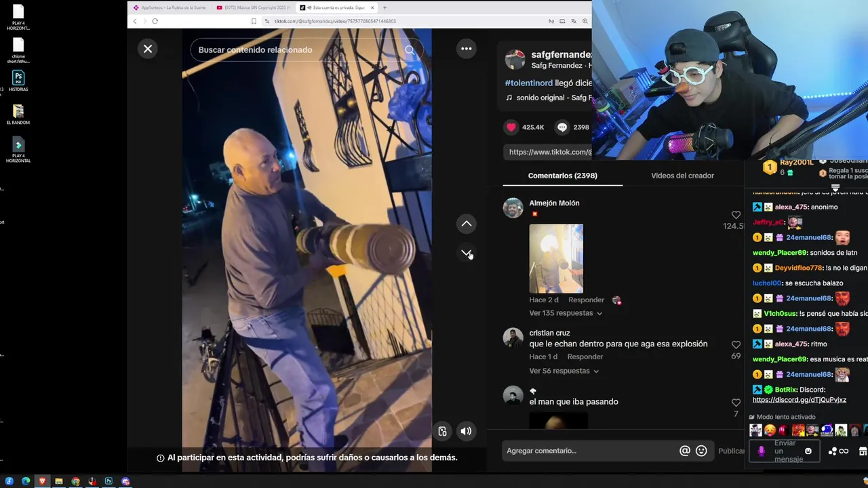868x488 pixels.
Task: Open Microsoft Edge from the taskbar
Action: pos(26,481)
